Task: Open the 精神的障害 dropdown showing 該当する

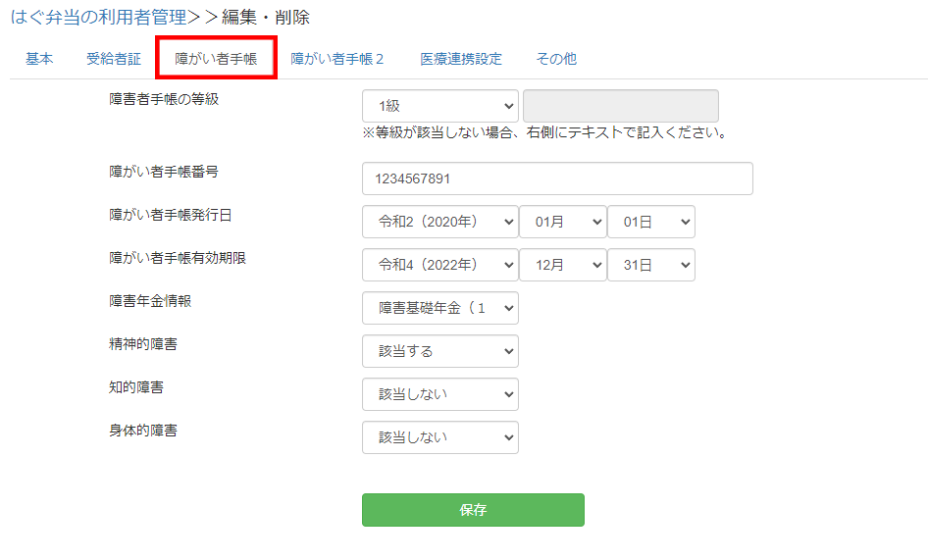Action: [439, 351]
